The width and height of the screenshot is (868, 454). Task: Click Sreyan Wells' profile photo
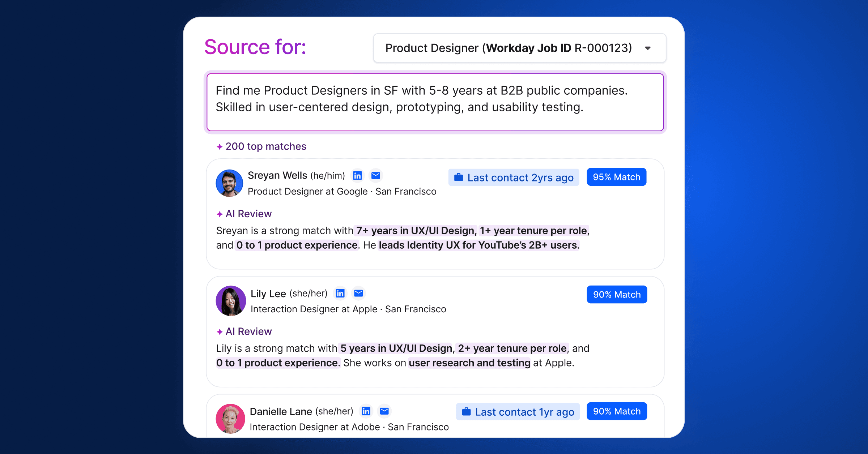230,183
